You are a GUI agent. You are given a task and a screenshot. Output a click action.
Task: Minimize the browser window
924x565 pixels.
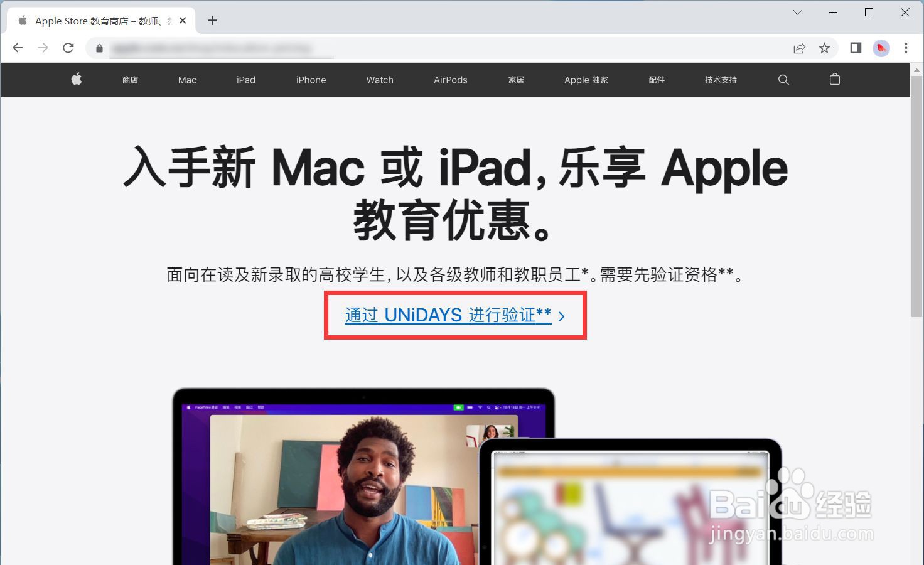point(833,13)
